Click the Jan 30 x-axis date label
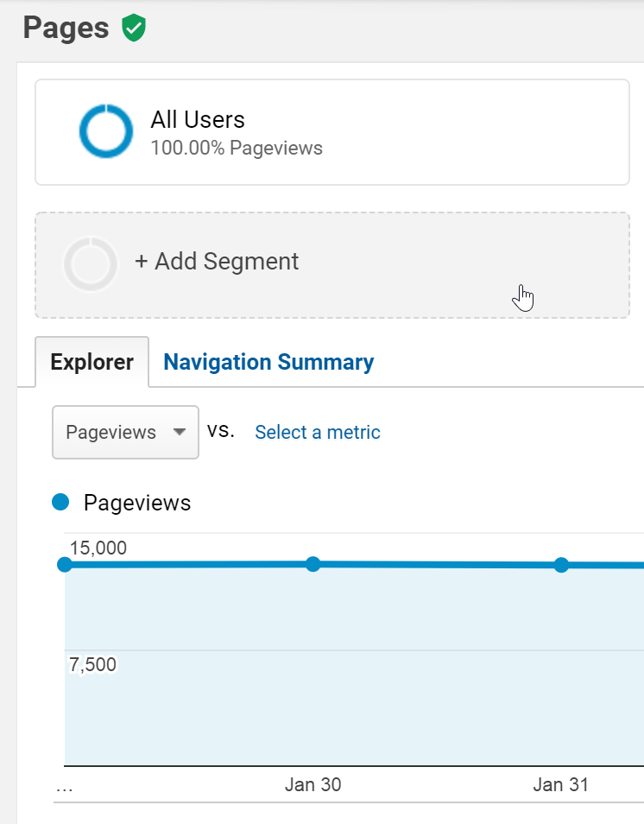644x824 pixels. click(313, 784)
